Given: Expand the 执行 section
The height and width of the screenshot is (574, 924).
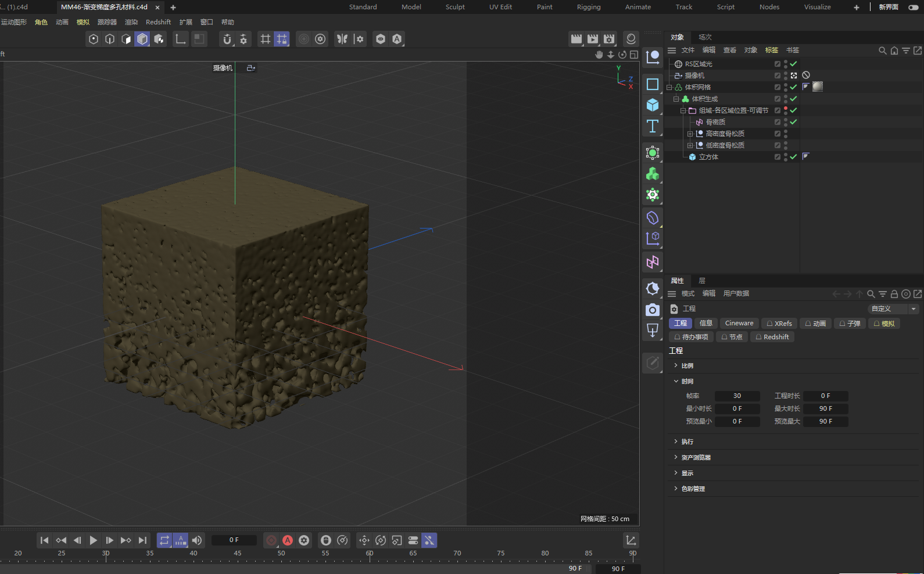Looking at the screenshot, I should (676, 442).
